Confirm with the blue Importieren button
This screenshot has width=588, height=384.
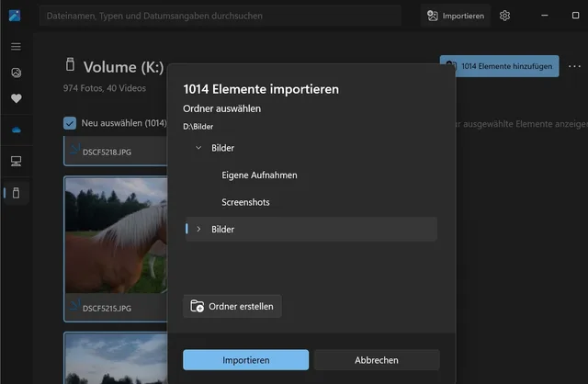(245, 360)
